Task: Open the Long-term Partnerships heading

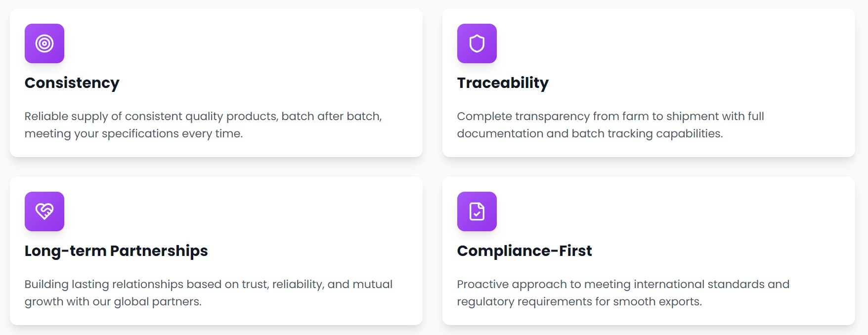Action: click(x=116, y=251)
